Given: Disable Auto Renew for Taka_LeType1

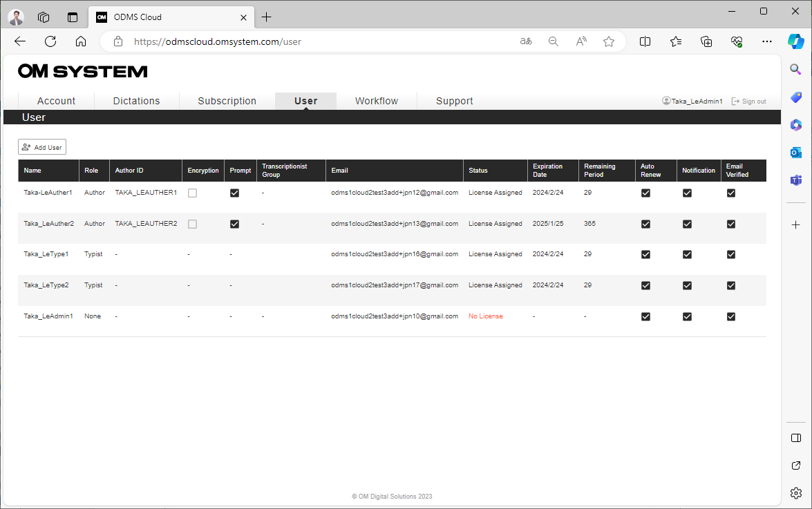Looking at the screenshot, I should point(645,254).
